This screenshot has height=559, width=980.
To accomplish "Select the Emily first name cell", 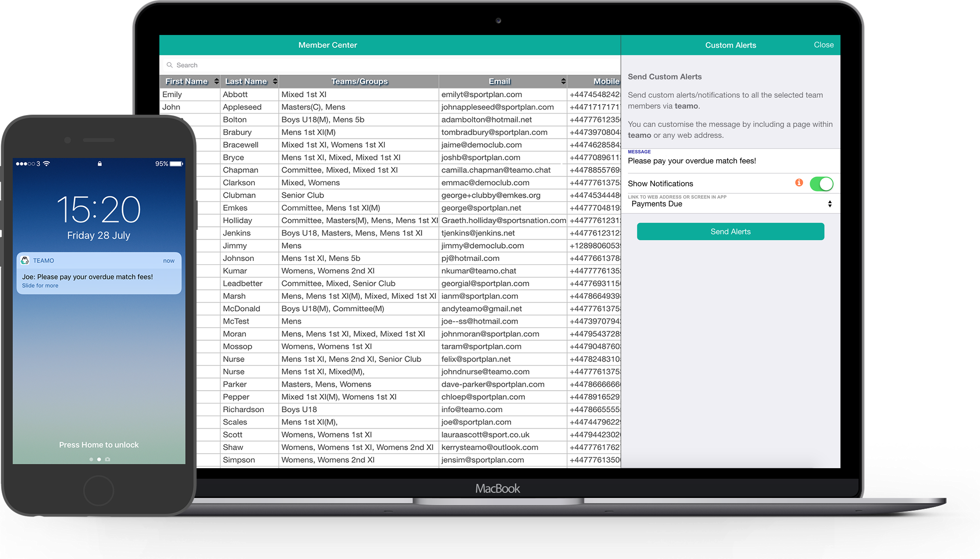I will (190, 95).
